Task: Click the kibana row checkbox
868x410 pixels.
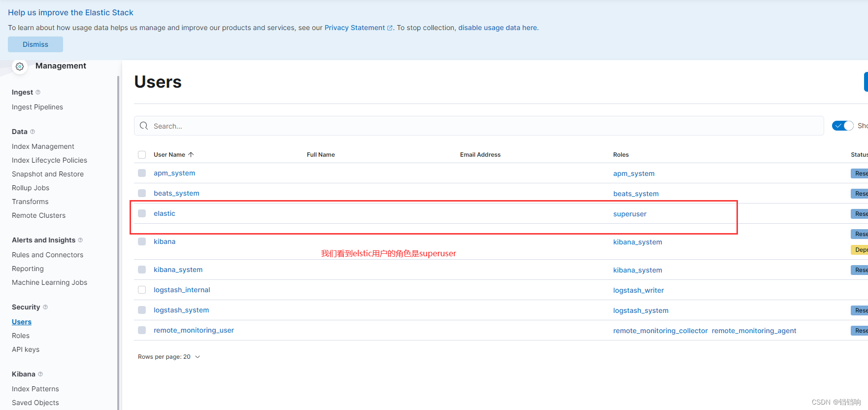Action: 142,241
